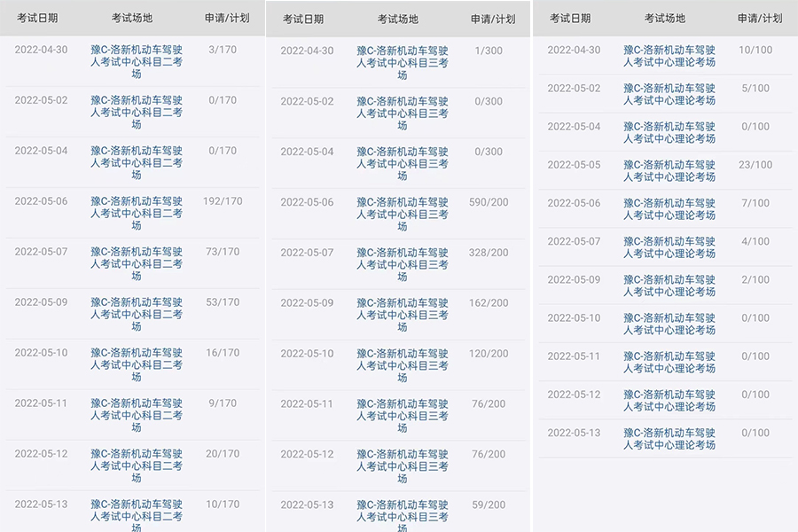Click the 23/100 count in theory table

pyautogui.click(x=755, y=165)
